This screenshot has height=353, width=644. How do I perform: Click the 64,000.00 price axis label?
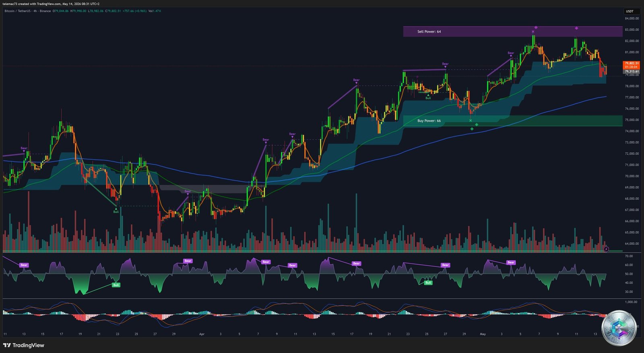click(632, 244)
